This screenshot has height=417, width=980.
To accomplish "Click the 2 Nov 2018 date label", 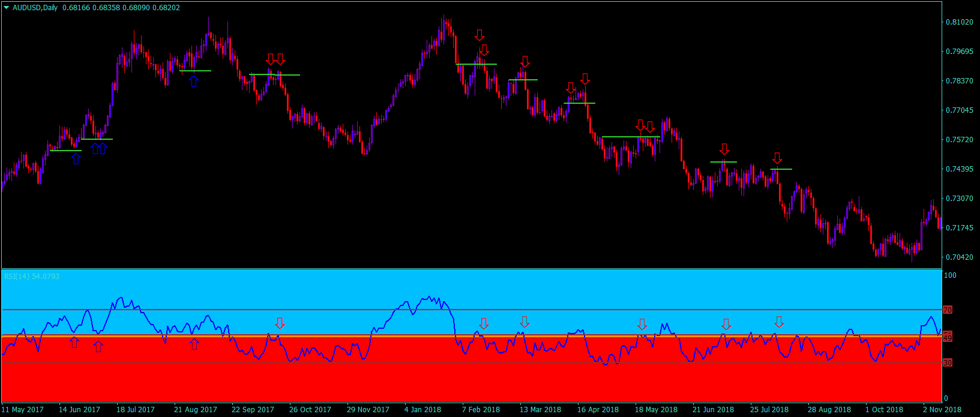I will pyautogui.click(x=942, y=410).
